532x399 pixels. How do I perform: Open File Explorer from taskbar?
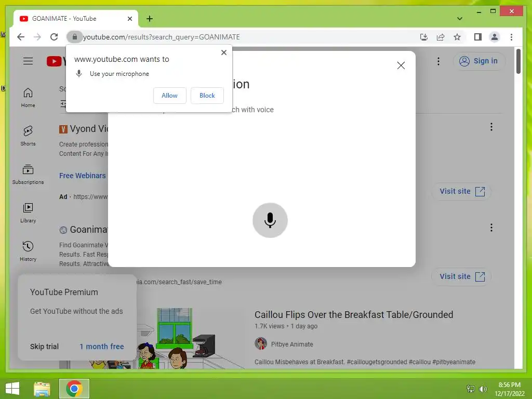click(x=42, y=389)
